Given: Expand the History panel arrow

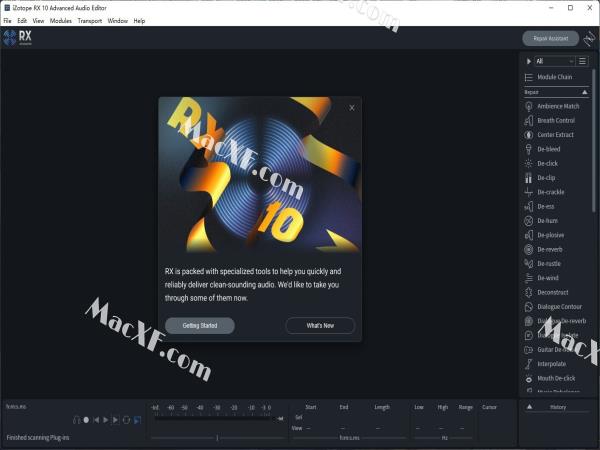Looking at the screenshot, I should (529, 407).
